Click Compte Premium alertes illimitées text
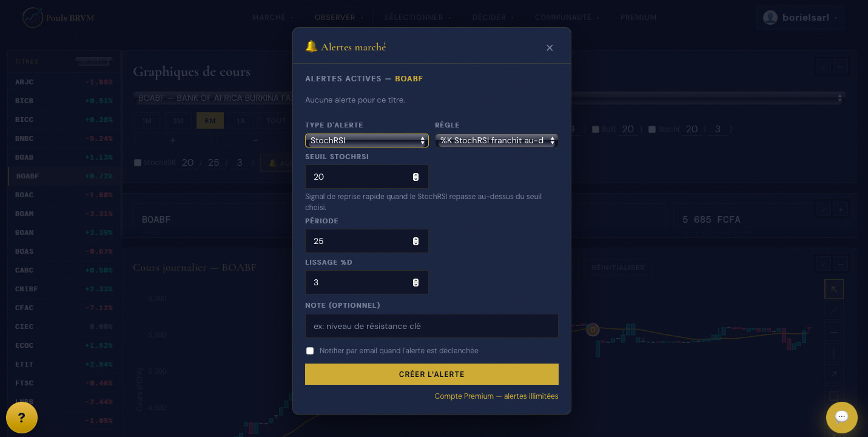Image resolution: width=868 pixels, height=437 pixels. pos(496,396)
